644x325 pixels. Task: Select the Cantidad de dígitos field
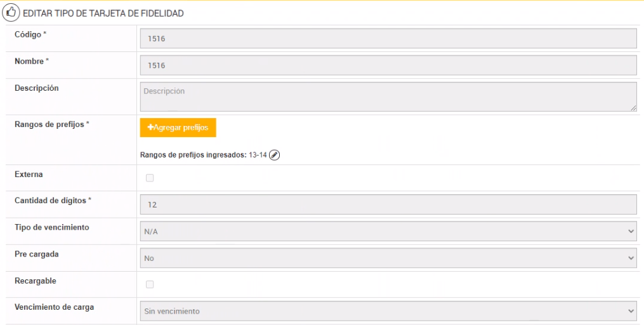tap(388, 205)
